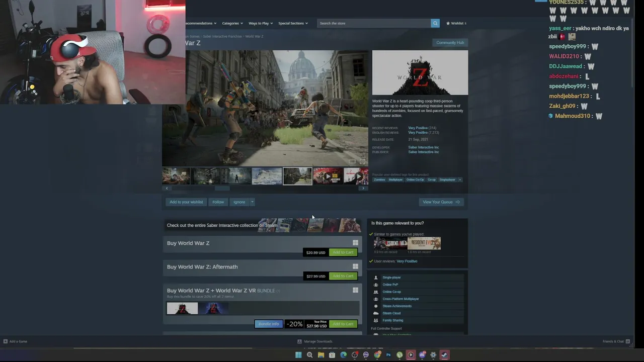
Task: Open Windows taskbar search
Action: coord(309,355)
